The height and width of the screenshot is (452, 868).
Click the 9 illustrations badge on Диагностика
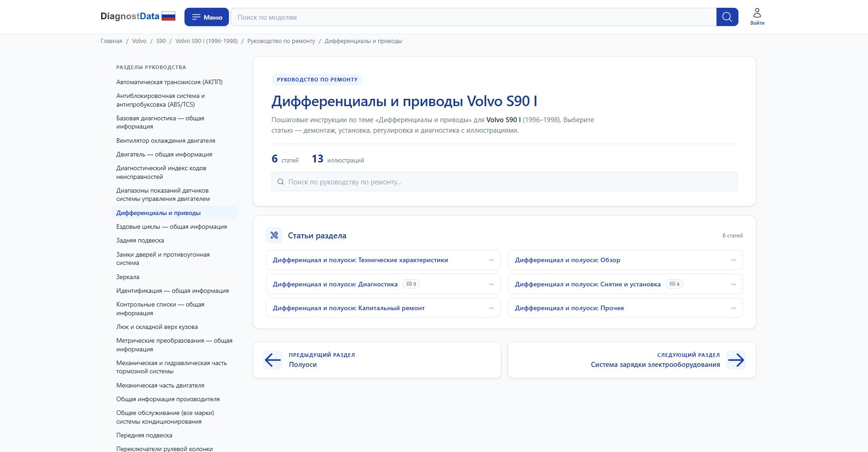pos(411,284)
